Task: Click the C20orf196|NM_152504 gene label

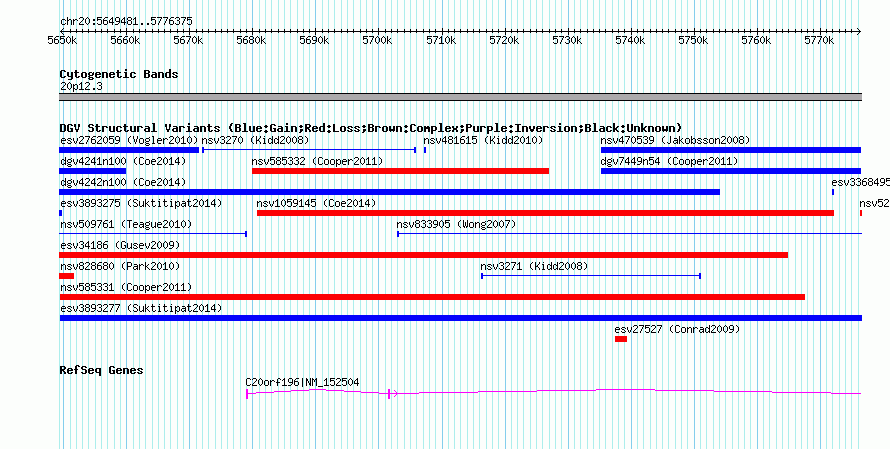Action: (x=303, y=383)
